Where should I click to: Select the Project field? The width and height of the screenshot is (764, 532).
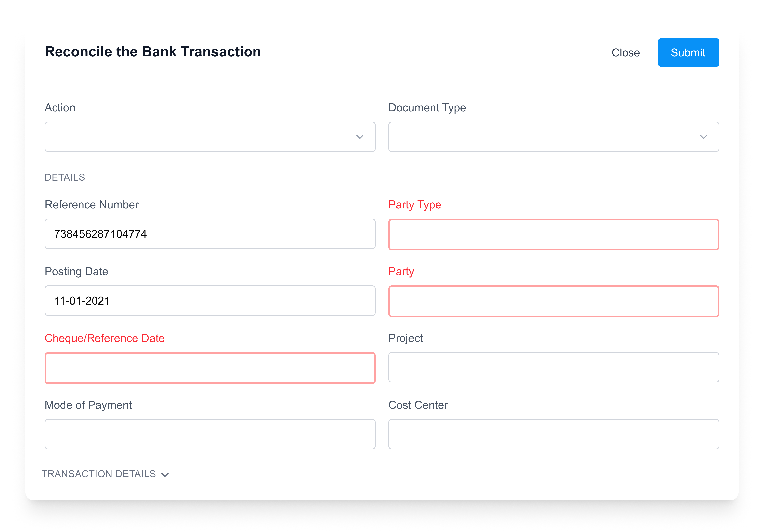(554, 367)
